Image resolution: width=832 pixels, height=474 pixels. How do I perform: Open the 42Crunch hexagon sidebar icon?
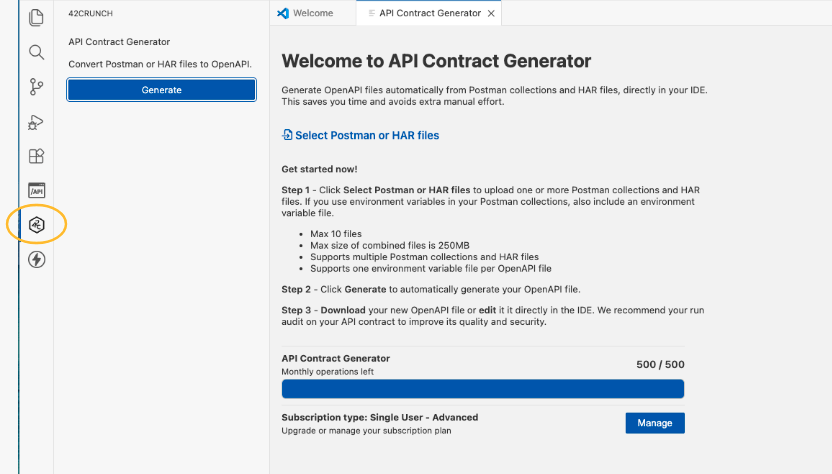coord(36,225)
